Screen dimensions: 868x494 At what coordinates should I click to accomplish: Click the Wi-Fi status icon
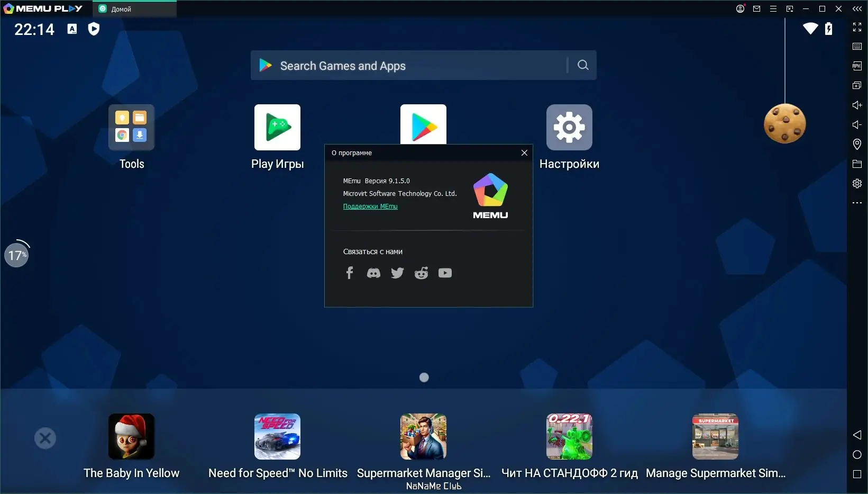click(x=810, y=29)
